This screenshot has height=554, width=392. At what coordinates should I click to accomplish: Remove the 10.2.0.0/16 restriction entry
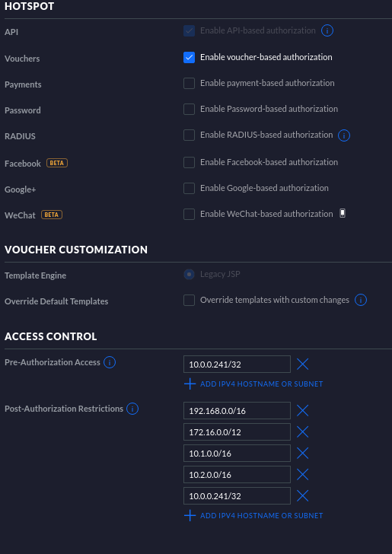tap(303, 475)
